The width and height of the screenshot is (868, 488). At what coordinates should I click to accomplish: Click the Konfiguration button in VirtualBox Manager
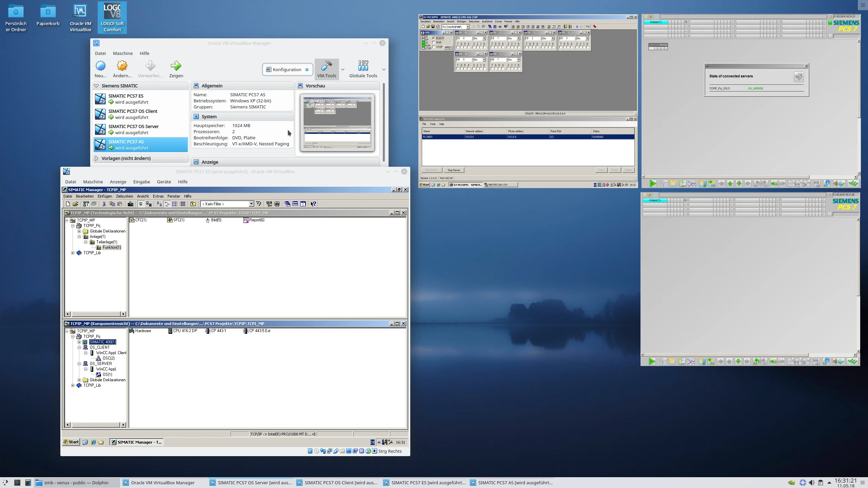click(288, 69)
